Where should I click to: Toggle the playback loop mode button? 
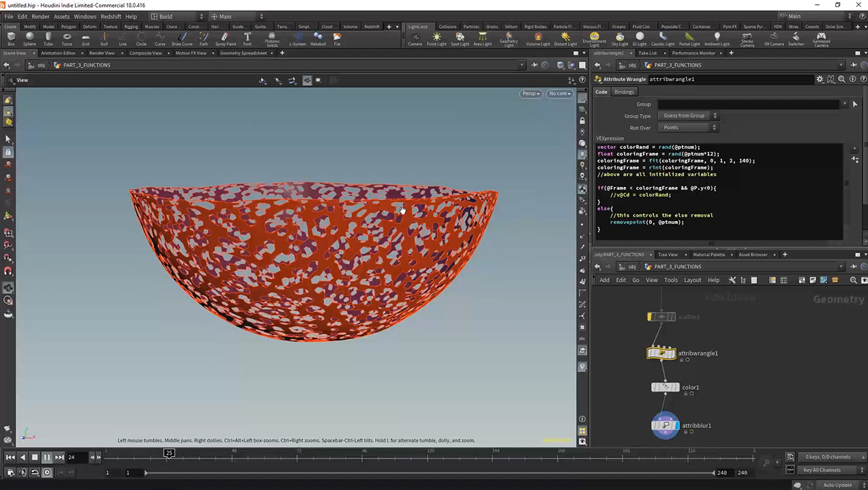pos(35,472)
